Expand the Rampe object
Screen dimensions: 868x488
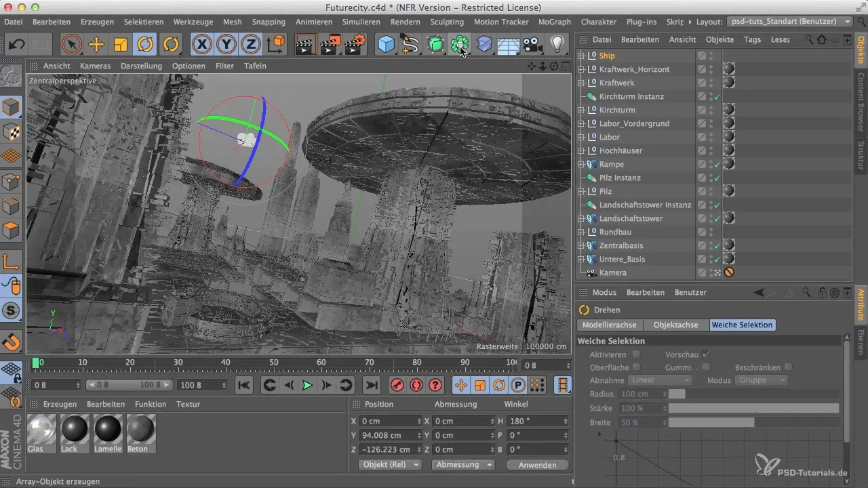pos(581,164)
